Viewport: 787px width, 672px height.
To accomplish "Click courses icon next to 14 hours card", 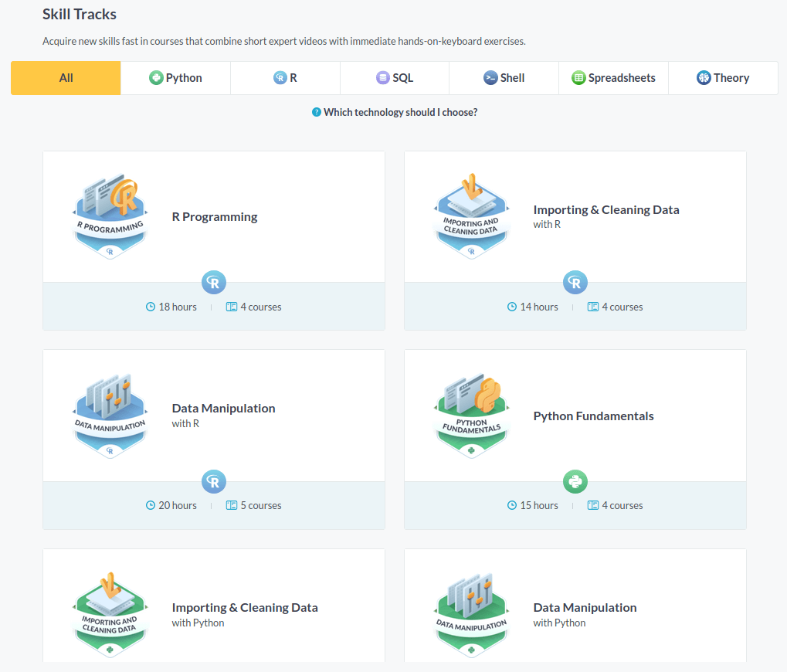I will pyautogui.click(x=592, y=307).
